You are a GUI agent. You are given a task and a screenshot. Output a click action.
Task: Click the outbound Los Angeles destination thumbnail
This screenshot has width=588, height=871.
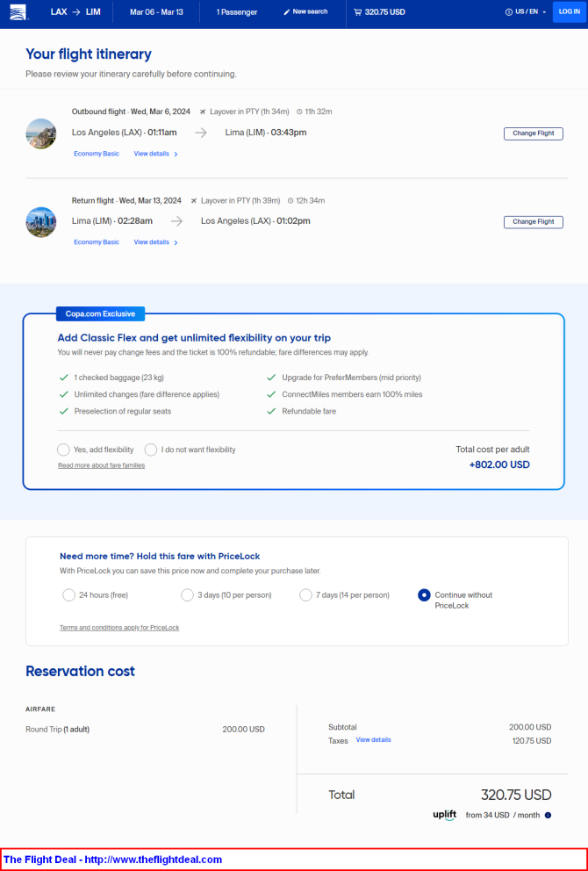click(x=41, y=133)
